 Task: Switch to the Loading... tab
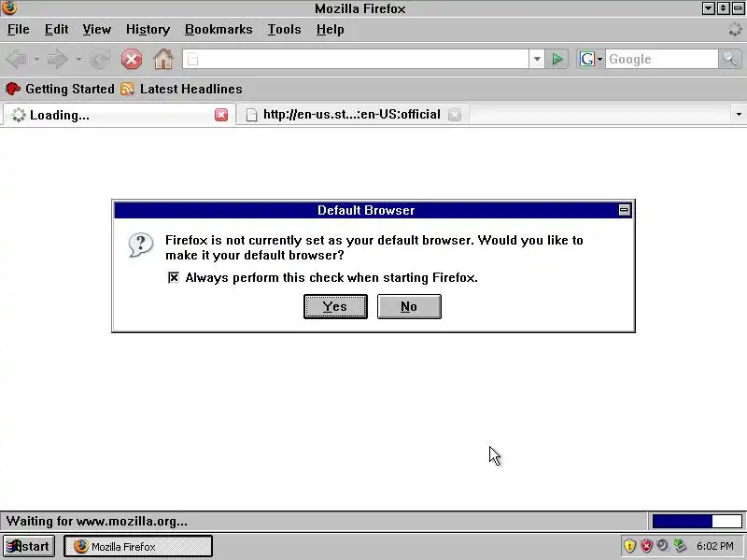point(119,115)
